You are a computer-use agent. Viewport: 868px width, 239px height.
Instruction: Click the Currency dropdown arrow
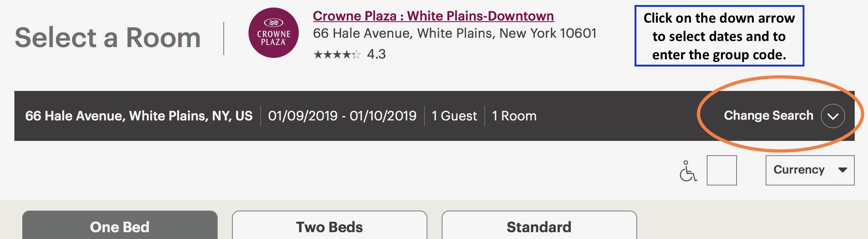click(843, 170)
